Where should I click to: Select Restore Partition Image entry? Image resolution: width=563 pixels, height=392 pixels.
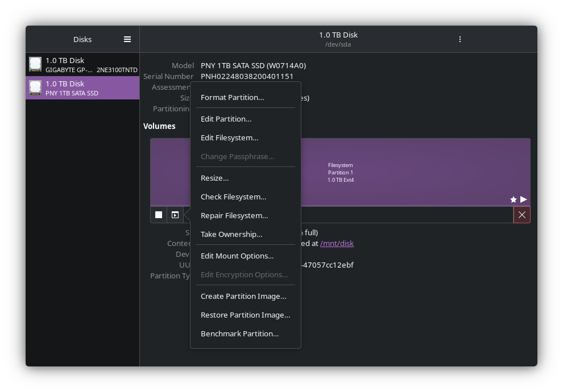coord(245,315)
